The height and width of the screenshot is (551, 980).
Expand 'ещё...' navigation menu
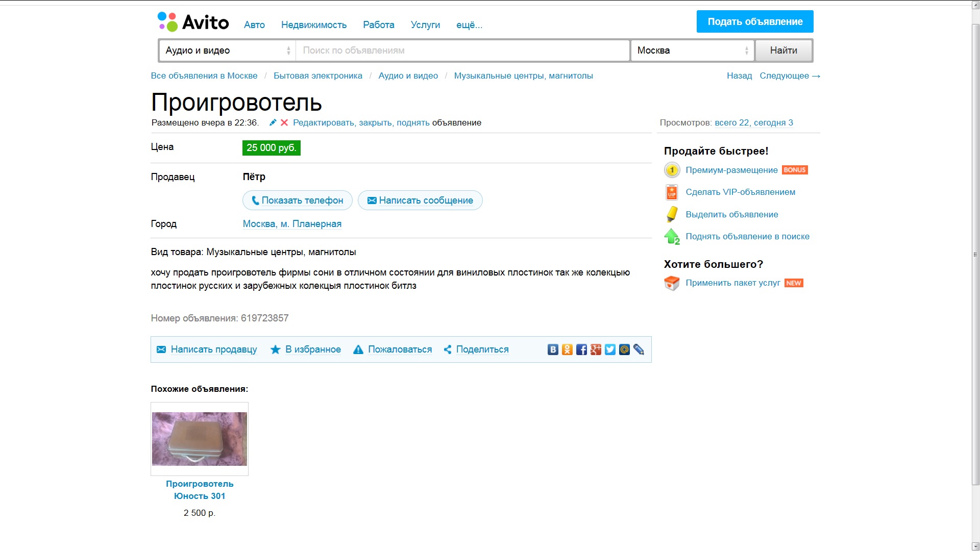(x=469, y=25)
